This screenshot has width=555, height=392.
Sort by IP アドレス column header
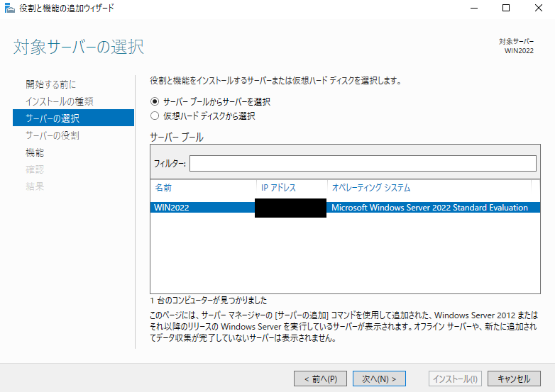pyautogui.click(x=291, y=188)
